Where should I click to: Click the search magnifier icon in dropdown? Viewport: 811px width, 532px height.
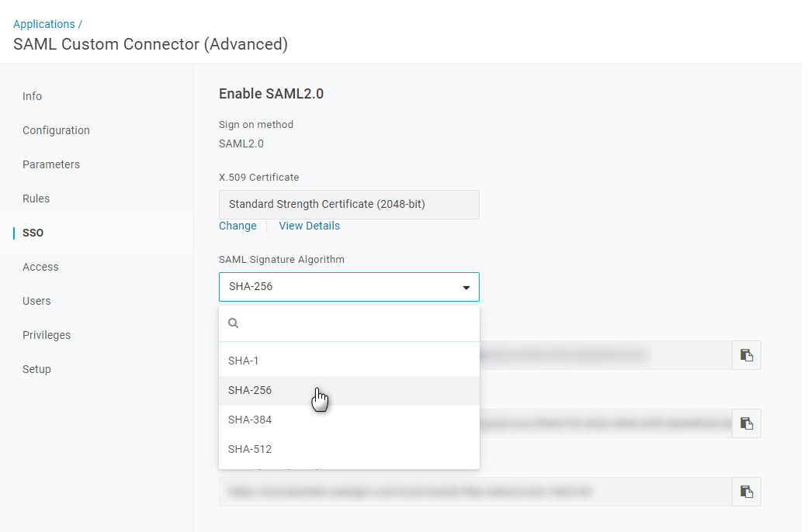pyautogui.click(x=233, y=323)
